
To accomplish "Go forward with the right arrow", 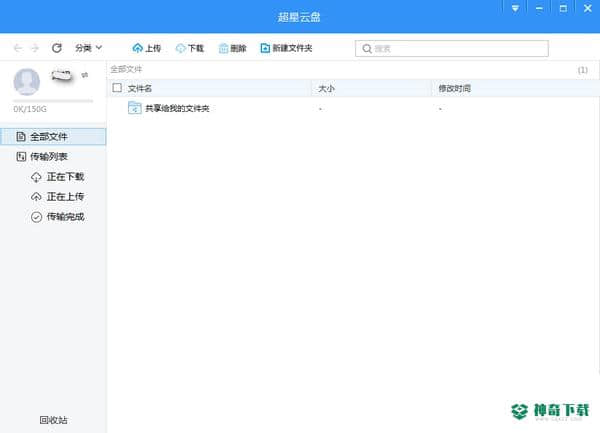I will (35, 48).
